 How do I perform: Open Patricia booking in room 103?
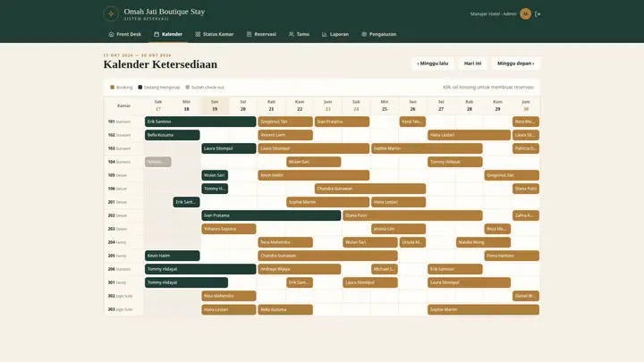pyautogui.click(x=526, y=148)
